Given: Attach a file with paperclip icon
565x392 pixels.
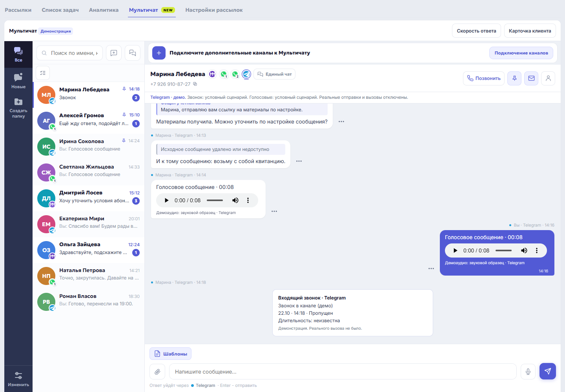Looking at the screenshot, I should (x=157, y=372).
